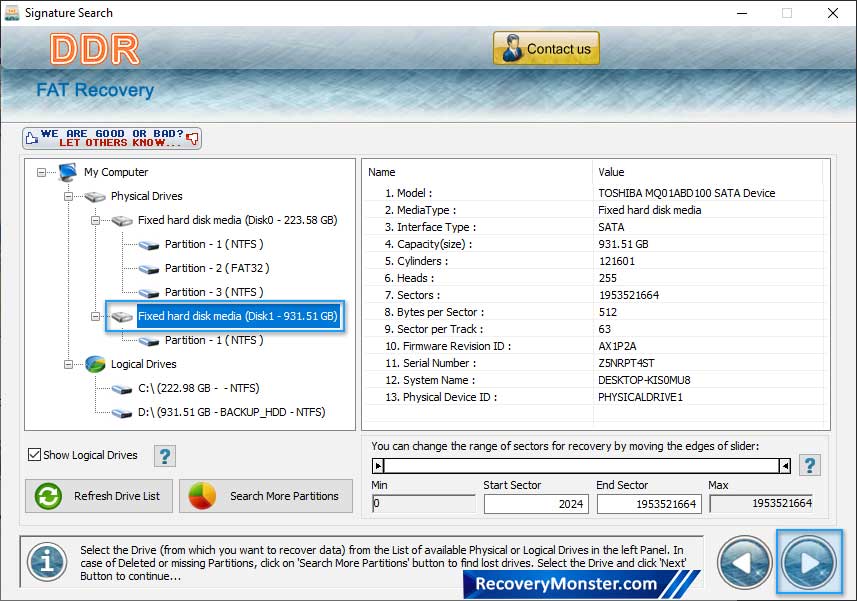Click the Signature Search title bar icon
Screen dimensions: 857x601
11,13
